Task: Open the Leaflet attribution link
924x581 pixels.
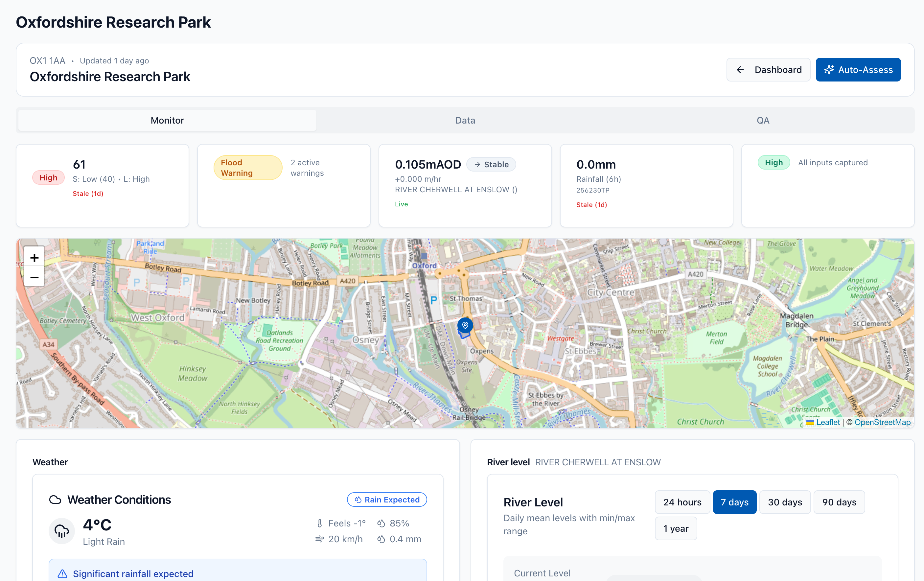Action: click(828, 422)
